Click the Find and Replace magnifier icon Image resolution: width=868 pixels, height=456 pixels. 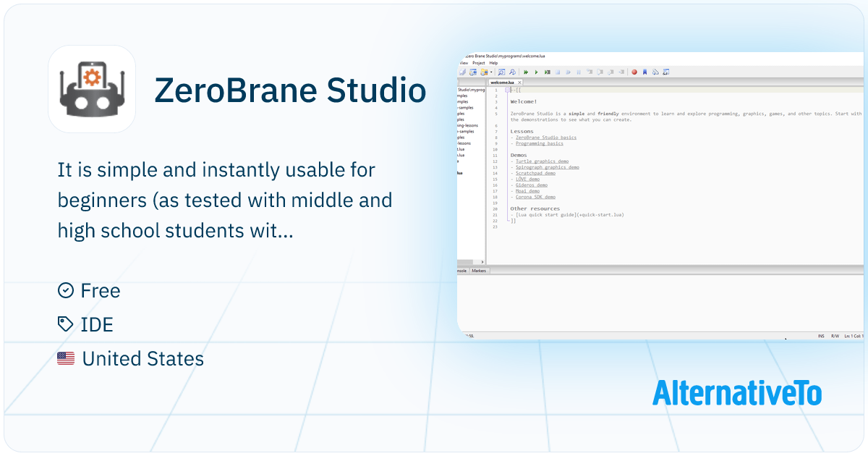[512, 71]
